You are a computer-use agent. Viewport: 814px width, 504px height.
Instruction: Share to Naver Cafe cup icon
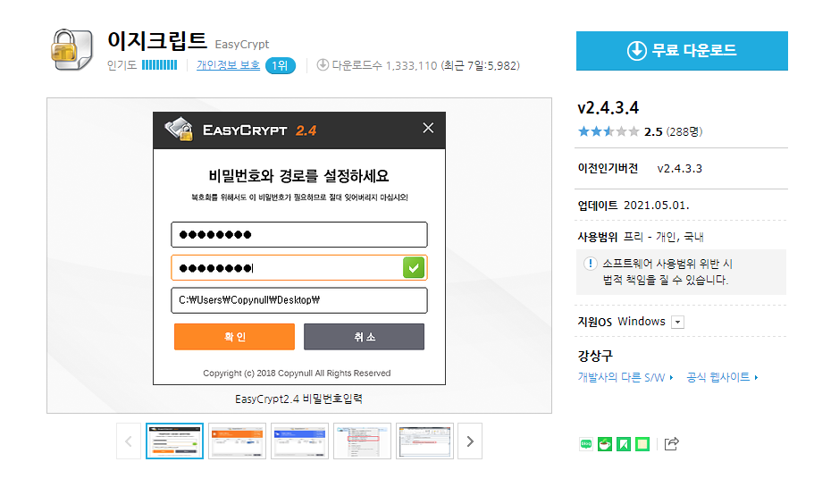click(605, 444)
